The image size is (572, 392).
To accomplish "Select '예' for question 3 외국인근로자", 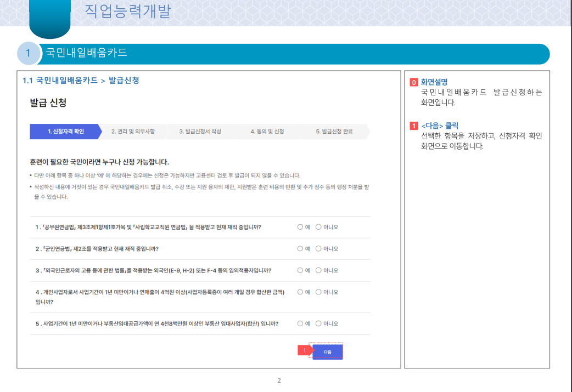I will click(300, 270).
